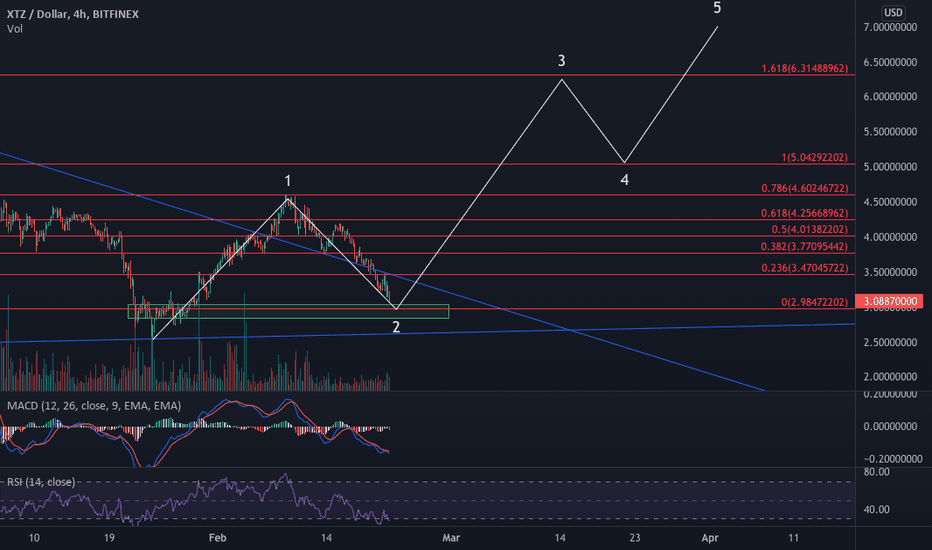Click the 1(5.04292202) Fibonacci label
Image resolution: width=932 pixels, height=550 pixels.
pos(814,158)
